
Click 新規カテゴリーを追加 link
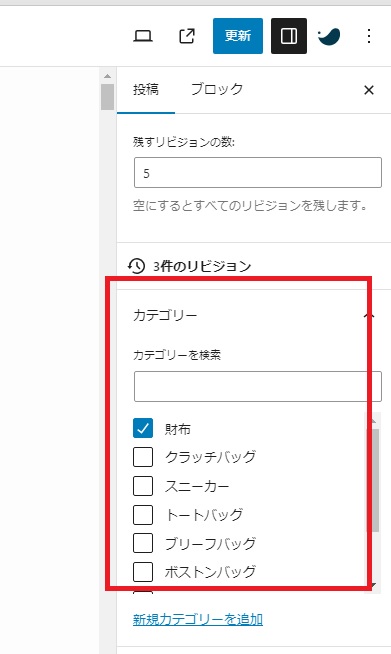(x=198, y=619)
